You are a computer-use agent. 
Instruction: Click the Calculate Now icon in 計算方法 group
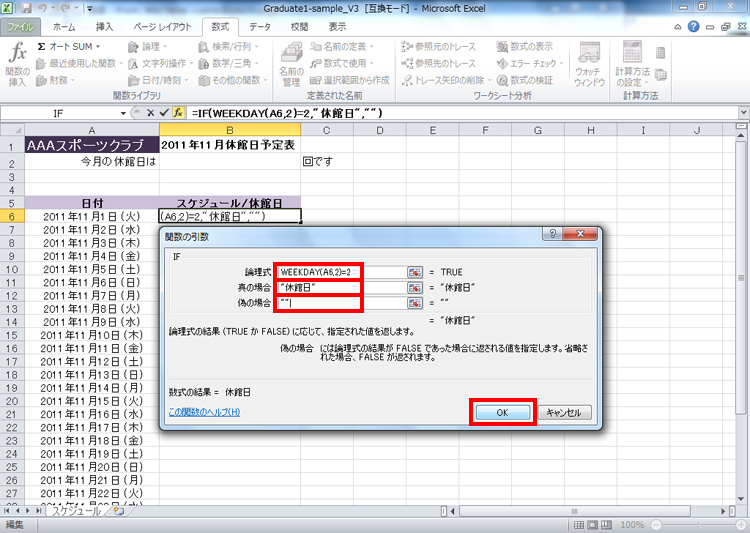(x=661, y=53)
